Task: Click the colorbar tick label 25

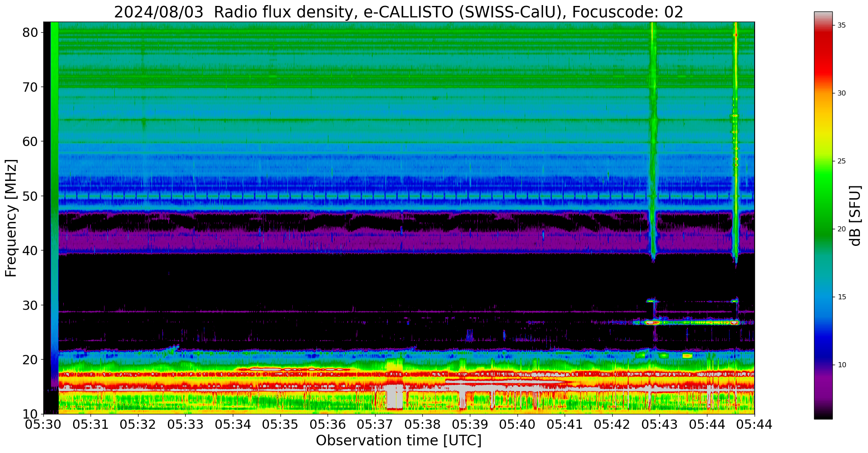Action: pyautogui.click(x=842, y=161)
